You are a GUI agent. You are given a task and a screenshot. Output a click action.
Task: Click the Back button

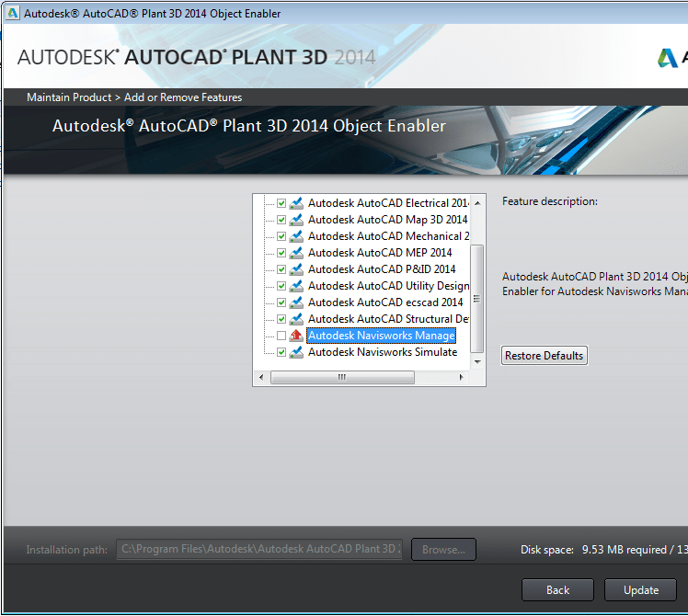tap(557, 590)
